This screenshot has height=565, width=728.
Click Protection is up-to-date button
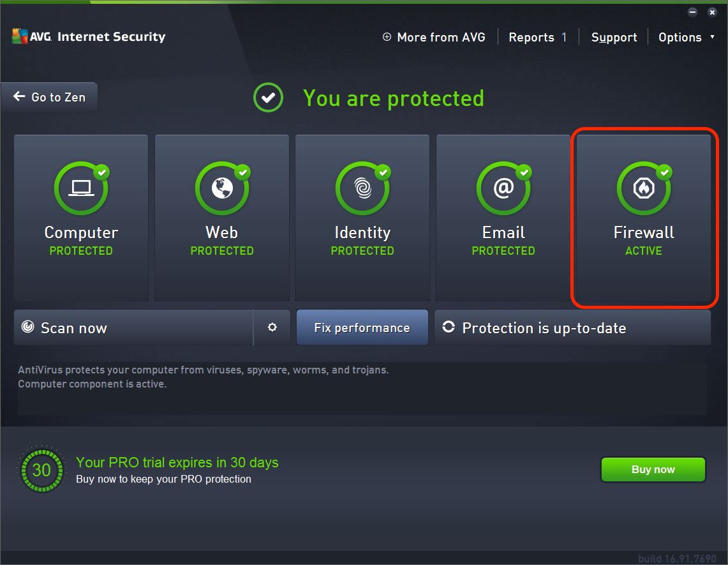(x=572, y=328)
